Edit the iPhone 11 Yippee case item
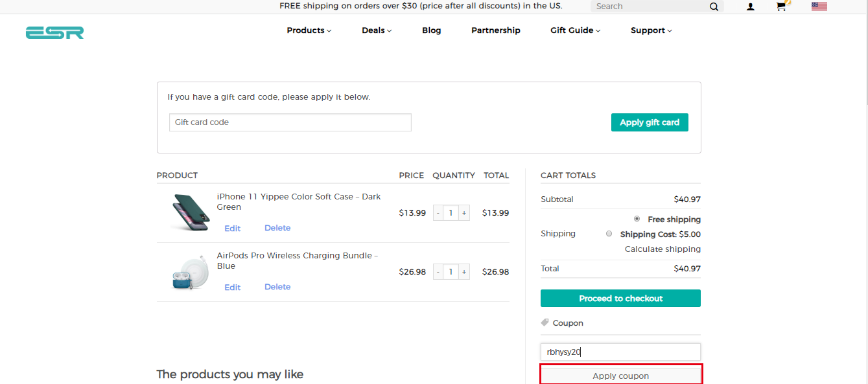This screenshot has height=384, width=868. (232, 229)
